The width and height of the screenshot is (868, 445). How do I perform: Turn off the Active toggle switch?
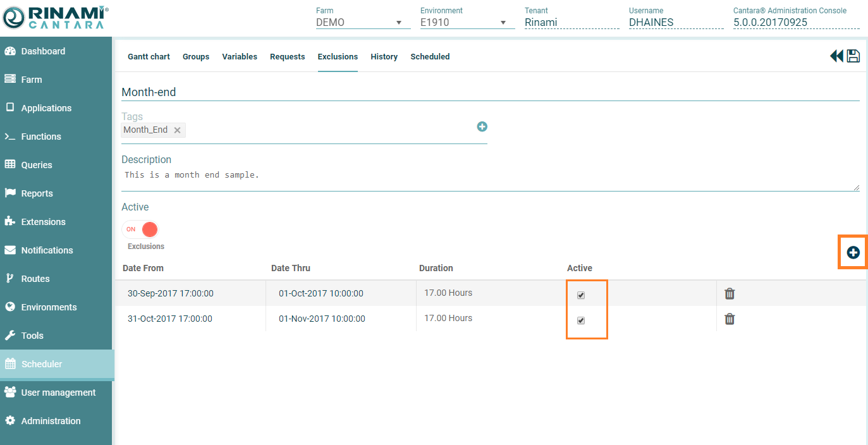(x=140, y=229)
